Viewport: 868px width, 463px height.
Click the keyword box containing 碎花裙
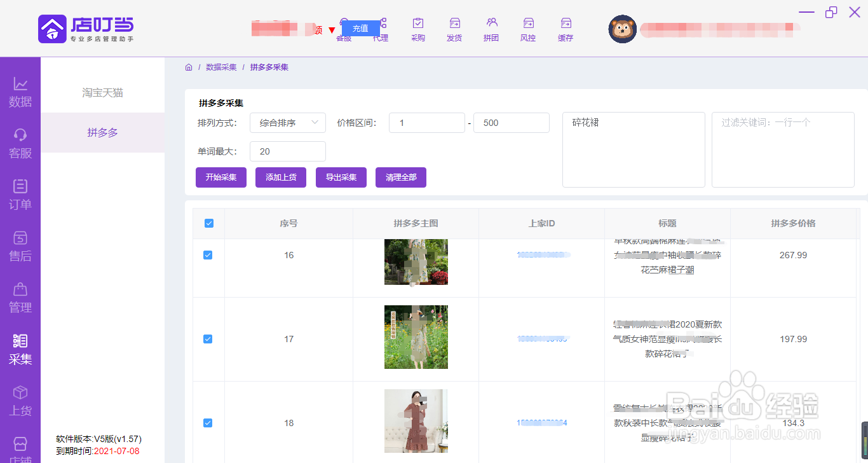click(634, 149)
